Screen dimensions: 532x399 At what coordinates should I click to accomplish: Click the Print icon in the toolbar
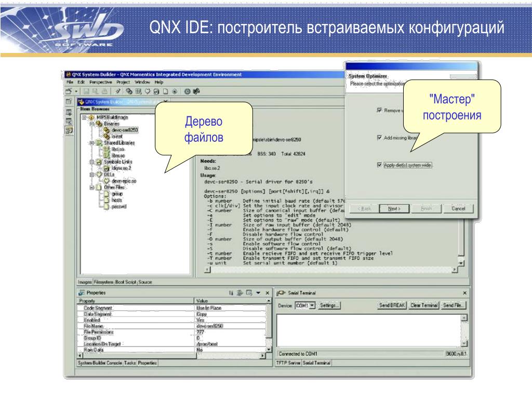104,91
